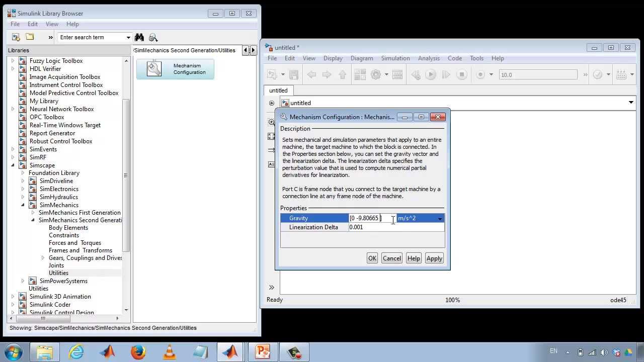Screen dimensions: 644x362
Task: Open the File menu in Library Browser
Action: (15, 24)
